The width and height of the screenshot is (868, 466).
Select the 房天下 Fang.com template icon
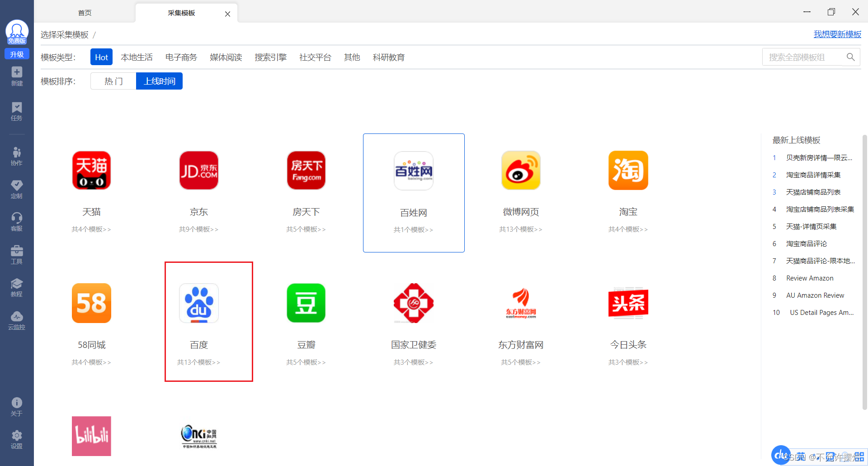pyautogui.click(x=306, y=171)
